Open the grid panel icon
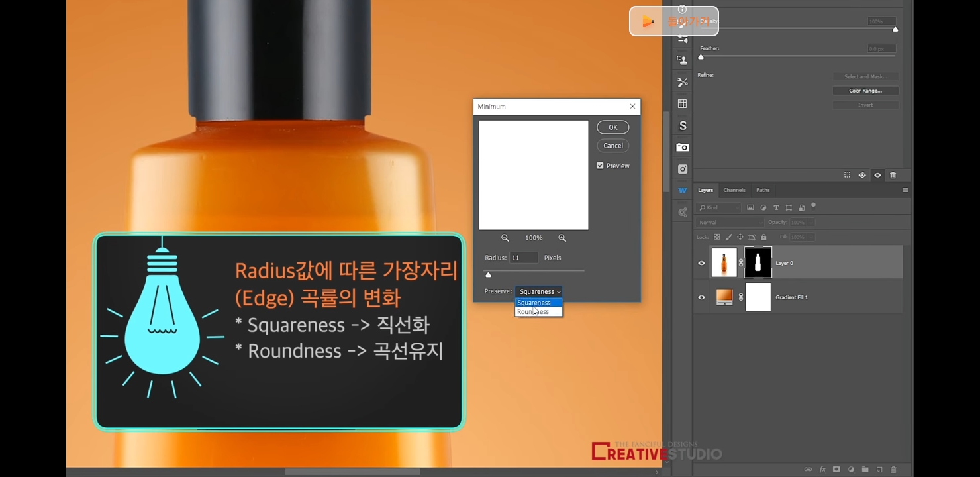980x477 pixels. pos(682,104)
